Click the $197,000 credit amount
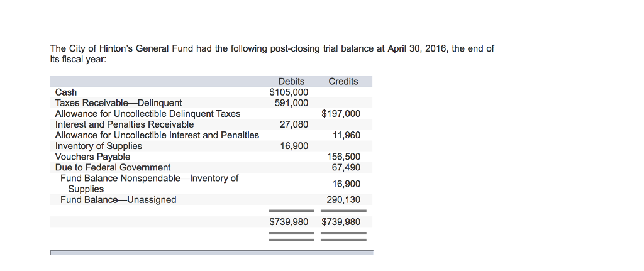This screenshot has width=644, height=271. [341, 114]
